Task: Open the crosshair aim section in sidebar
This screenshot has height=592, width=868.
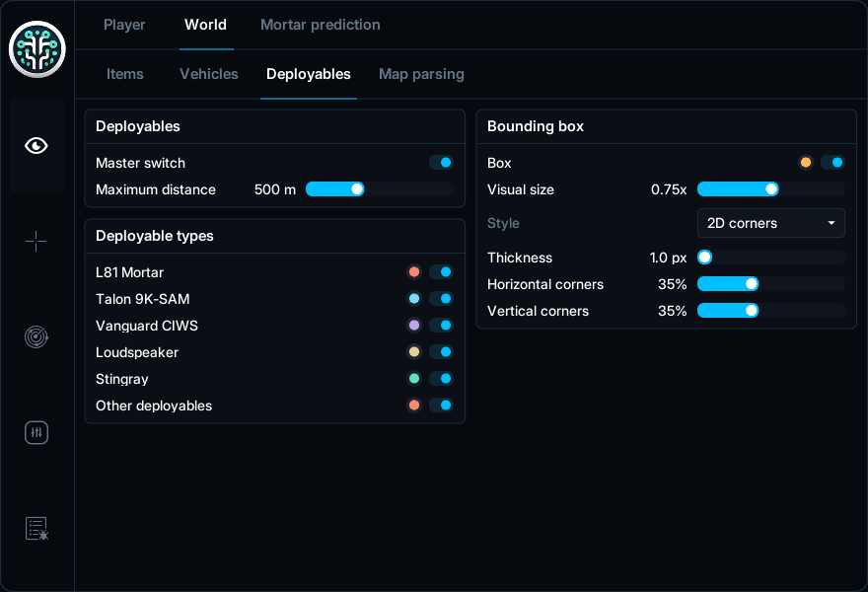Action: (36, 242)
